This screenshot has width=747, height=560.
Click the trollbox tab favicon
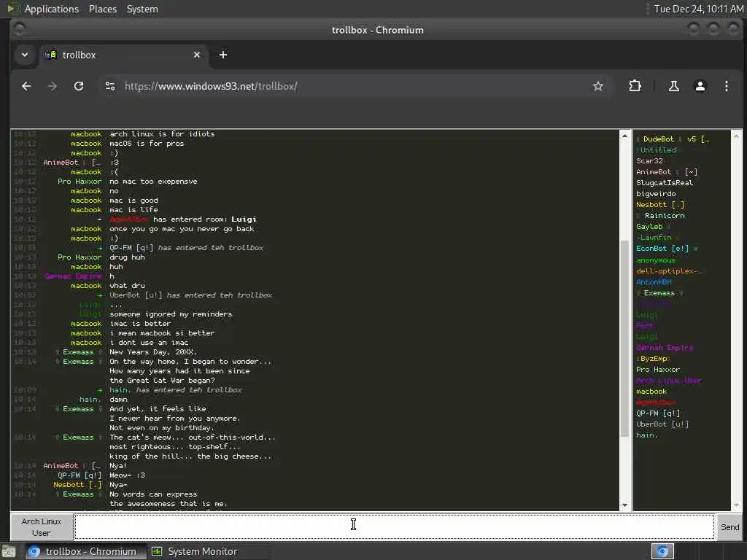(x=50, y=55)
